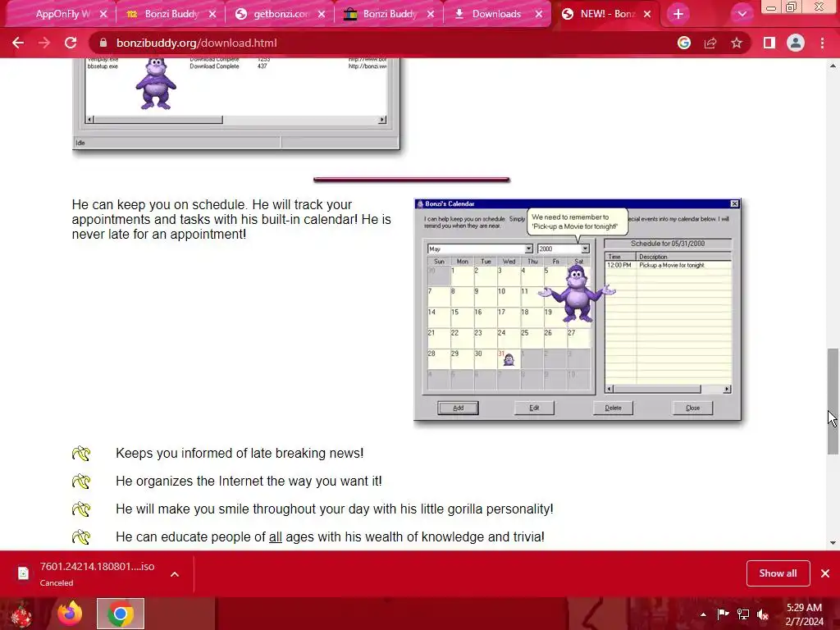
Task: Share this page via share icon
Action: coord(710,43)
